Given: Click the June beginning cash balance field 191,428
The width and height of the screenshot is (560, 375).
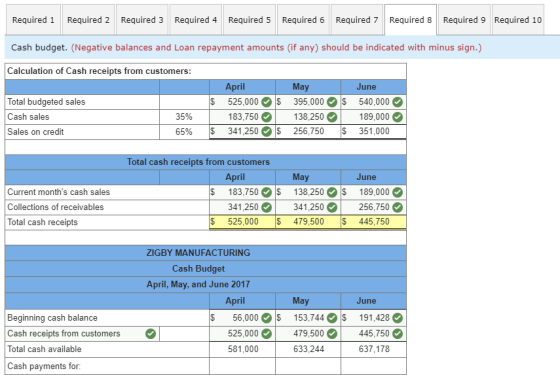Looking at the screenshot, I should (374, 318).
